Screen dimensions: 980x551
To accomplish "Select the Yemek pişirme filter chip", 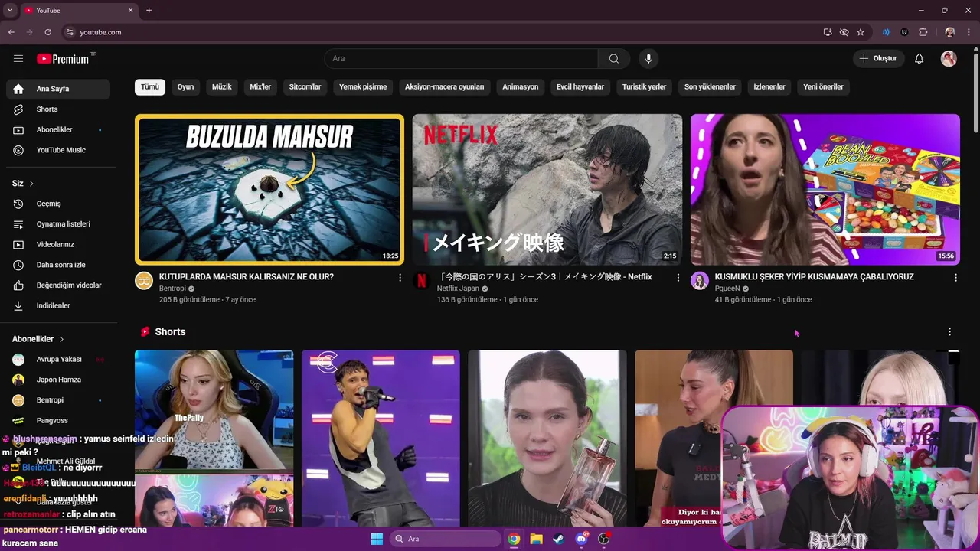I will pyautogui.click(x=363, y=86).
